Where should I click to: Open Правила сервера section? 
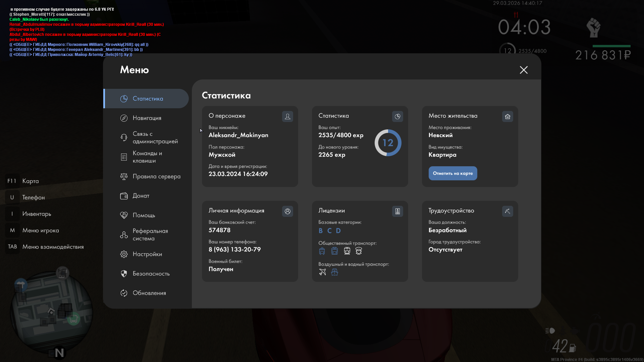tap(156, 176)
